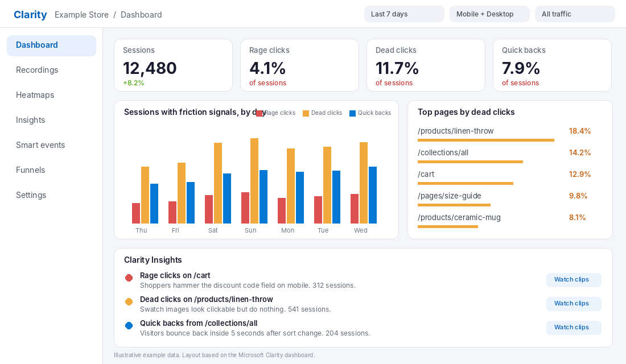Open Dead clicks on /products/linen-throw insight title

(x=207, y=299)
